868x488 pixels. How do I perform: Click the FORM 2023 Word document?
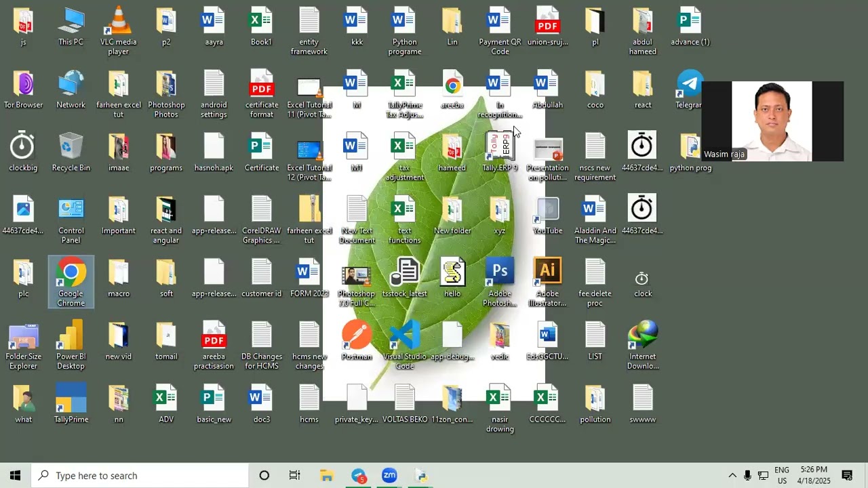[309, 279]
